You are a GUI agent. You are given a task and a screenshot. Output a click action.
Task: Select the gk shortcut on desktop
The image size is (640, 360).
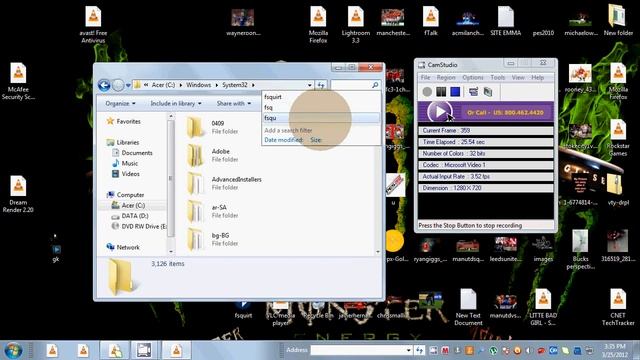[x=56, y=253]
